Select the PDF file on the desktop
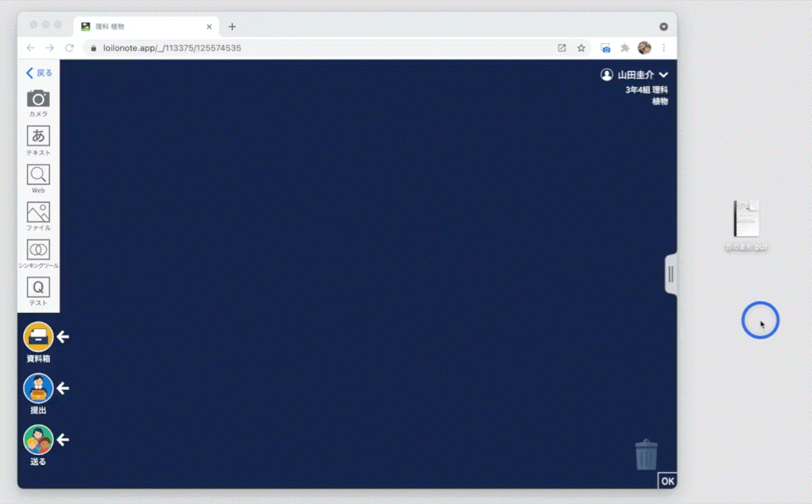This screenshot has width=812, height=504. [746, 225]
